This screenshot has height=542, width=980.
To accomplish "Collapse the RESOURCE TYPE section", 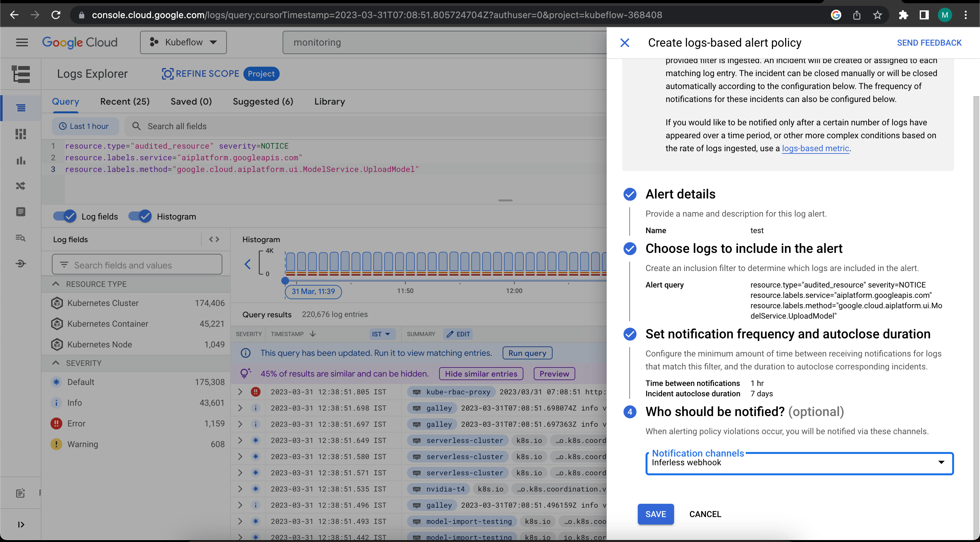I will tap(55, 284).
